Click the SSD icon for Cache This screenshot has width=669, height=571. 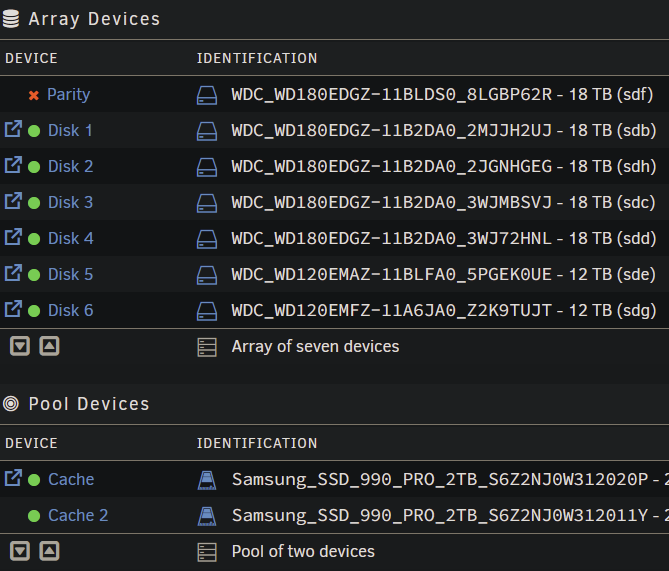[x=207, y=480]
